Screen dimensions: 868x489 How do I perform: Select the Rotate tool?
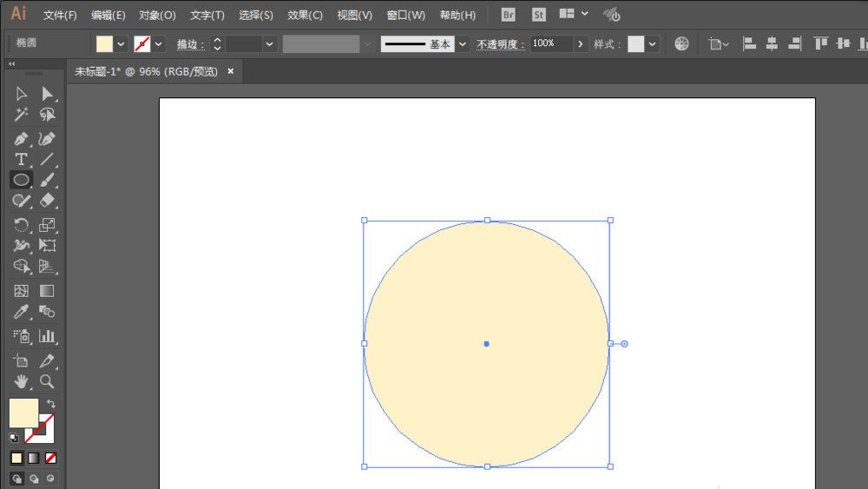click(21, 225)
